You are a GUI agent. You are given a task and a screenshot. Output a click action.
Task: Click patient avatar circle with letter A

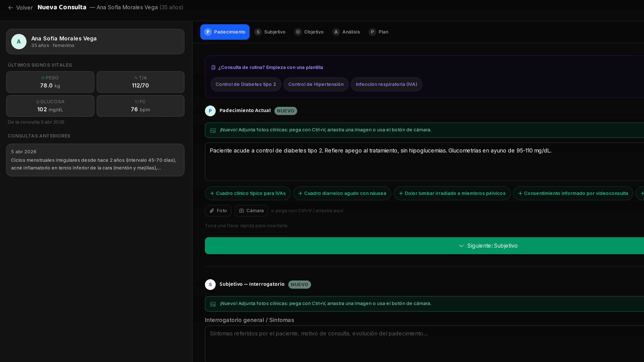[x=19, y=42]
